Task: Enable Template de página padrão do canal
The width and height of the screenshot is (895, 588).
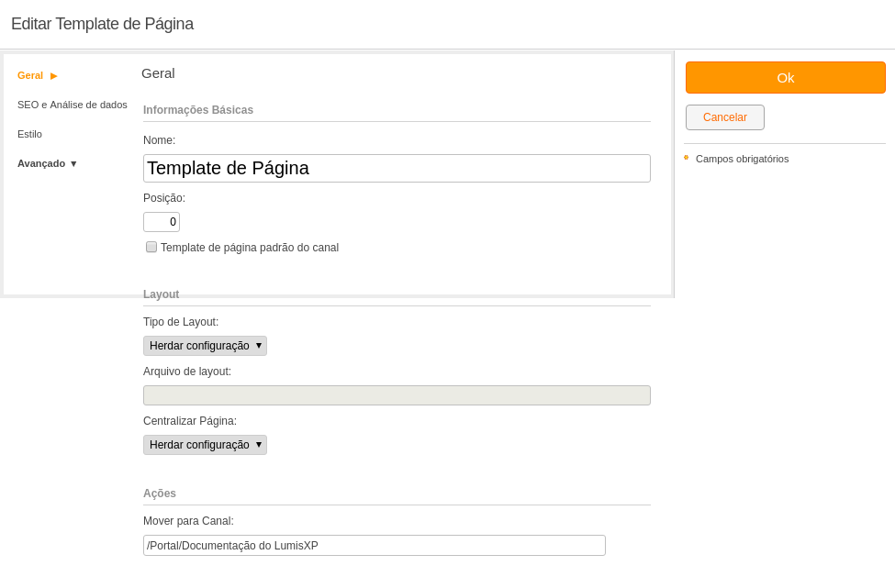Action: click(x=151, y=247)
